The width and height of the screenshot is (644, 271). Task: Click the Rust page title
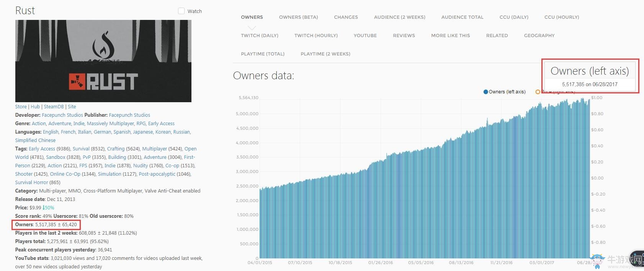pyautogui.click(x=25, y=11)
